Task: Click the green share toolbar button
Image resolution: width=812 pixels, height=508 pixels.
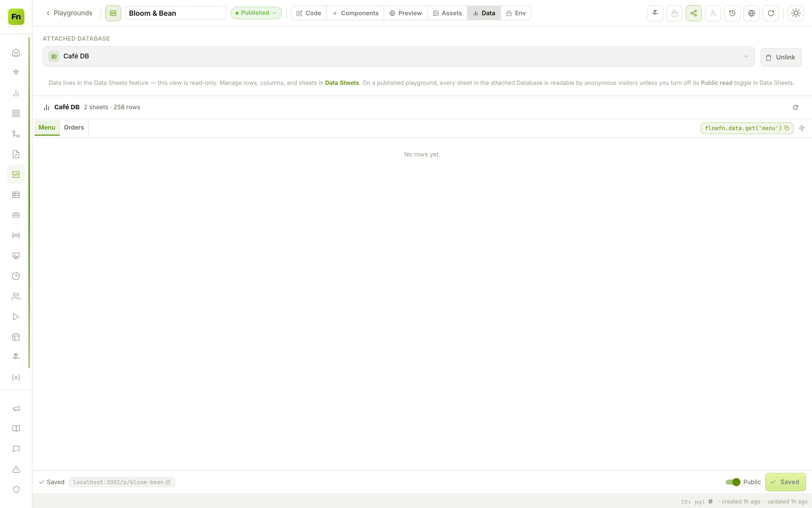Action: pyautogui.click(x=693, y=13)
